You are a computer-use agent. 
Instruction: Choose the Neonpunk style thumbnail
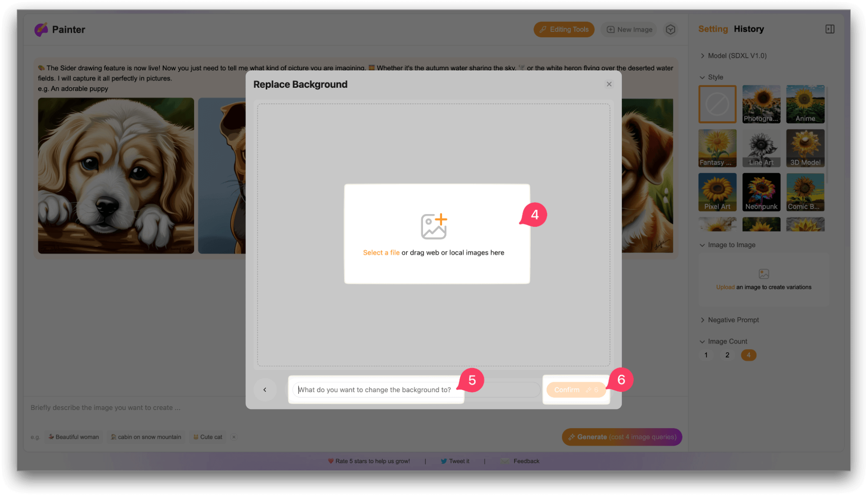tap(761, 192)
